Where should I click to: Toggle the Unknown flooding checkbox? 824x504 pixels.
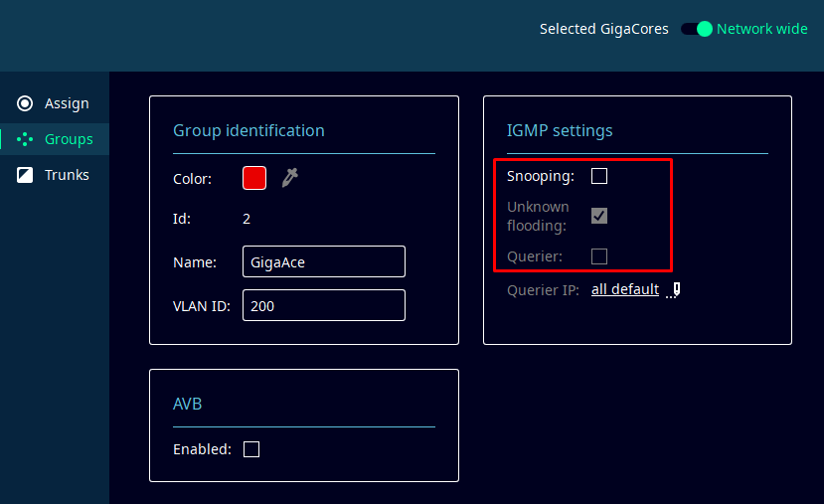(x=599, y=216)
